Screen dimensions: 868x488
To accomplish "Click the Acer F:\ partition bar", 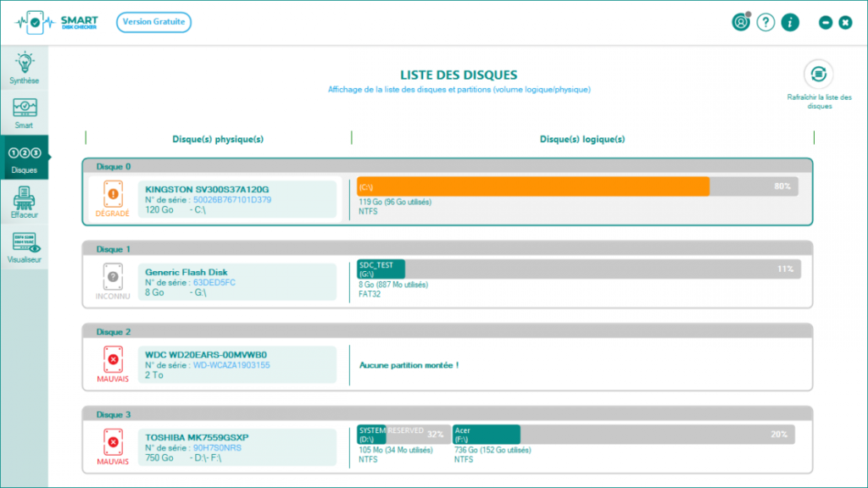I will point(623,435).
